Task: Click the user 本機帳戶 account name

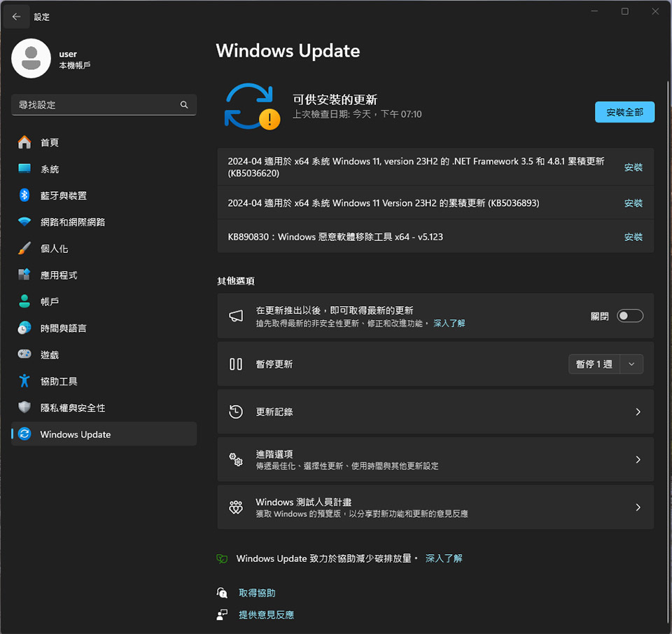Action: (74, 59)
